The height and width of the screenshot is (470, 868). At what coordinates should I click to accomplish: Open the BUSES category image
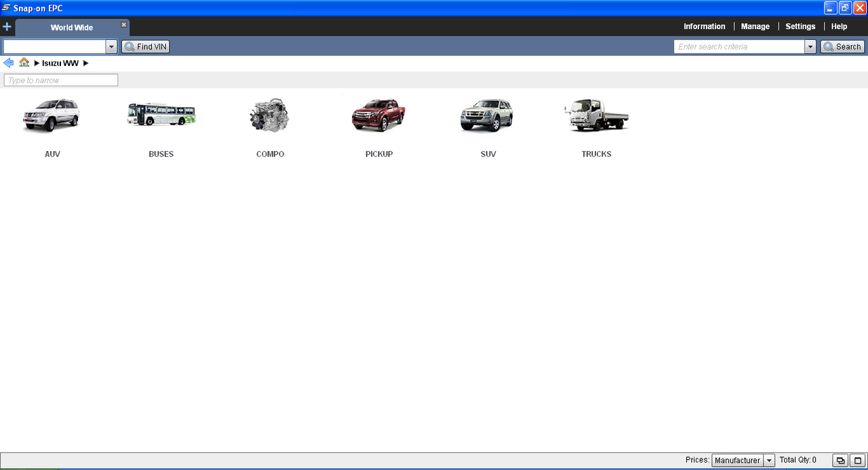point(161,115)
